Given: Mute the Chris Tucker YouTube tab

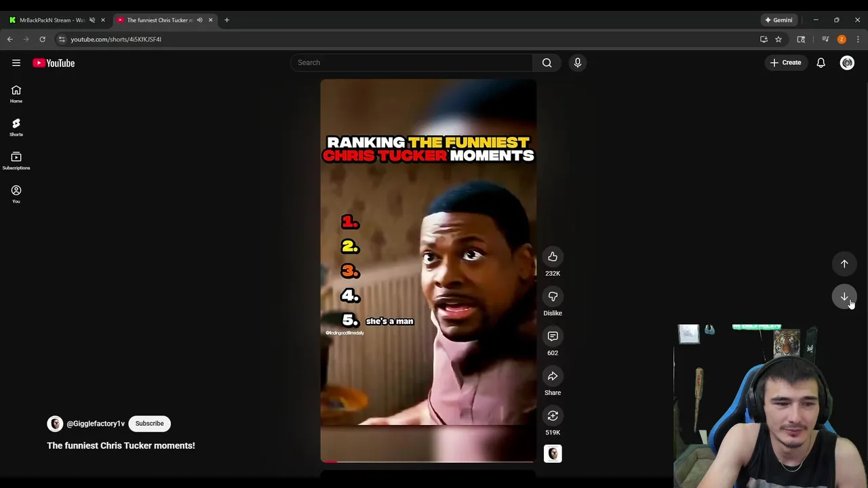Looking at the screenshot, I should click(x=199, y=20).
